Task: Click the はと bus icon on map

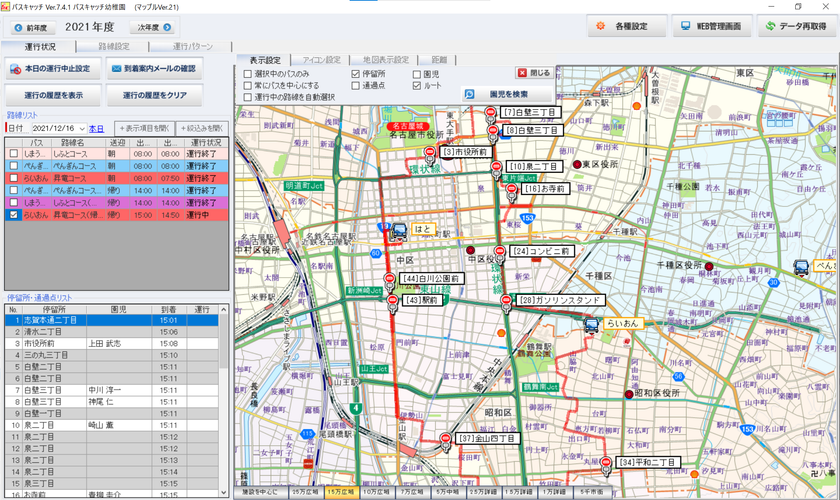Action: pos(397,230)
